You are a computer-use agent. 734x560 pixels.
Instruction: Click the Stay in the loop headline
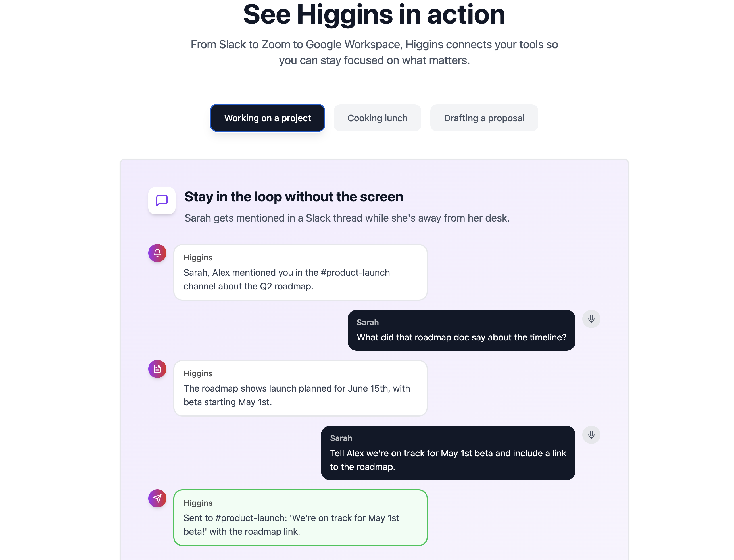(x=294, y=197)
